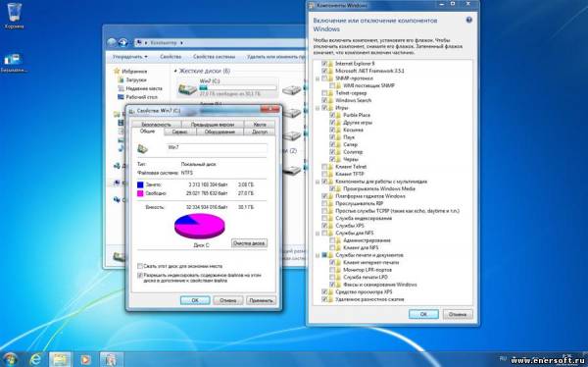
Task: Click Отмена in the drive properties dialog
Action: (x=228, y=300)
